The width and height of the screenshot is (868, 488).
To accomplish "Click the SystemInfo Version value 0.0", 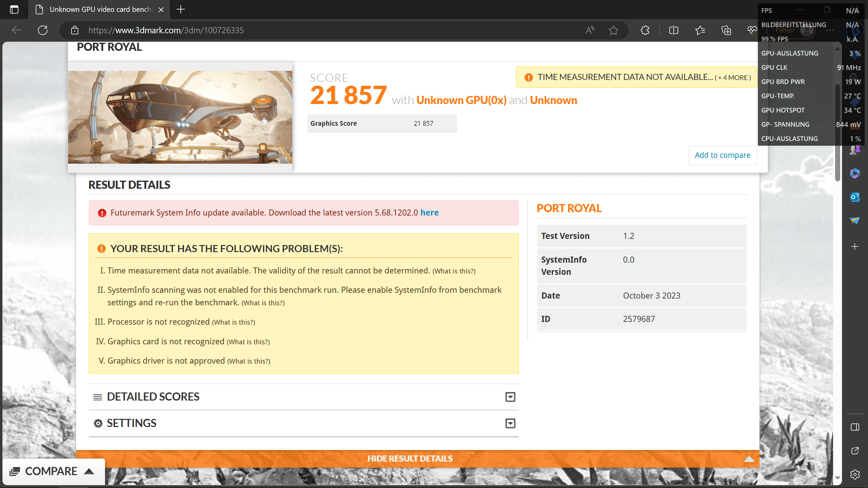I will point(629,260).
